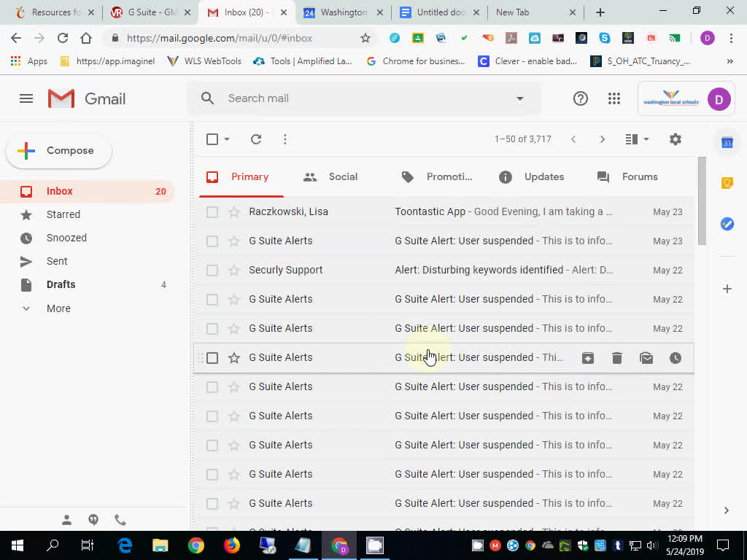Viewport: 747px width, 560px height.
Task: Open the Untitled doc browser tab
Action: (438, 12)
